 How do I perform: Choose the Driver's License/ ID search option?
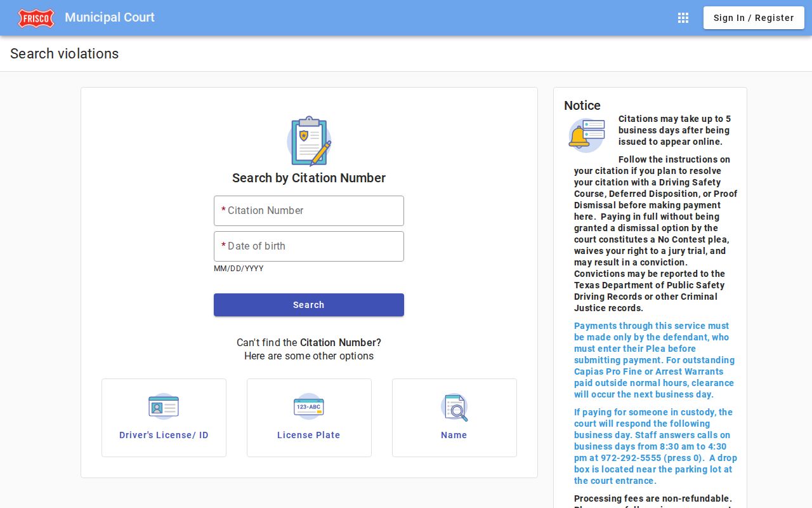click(164, 418)
